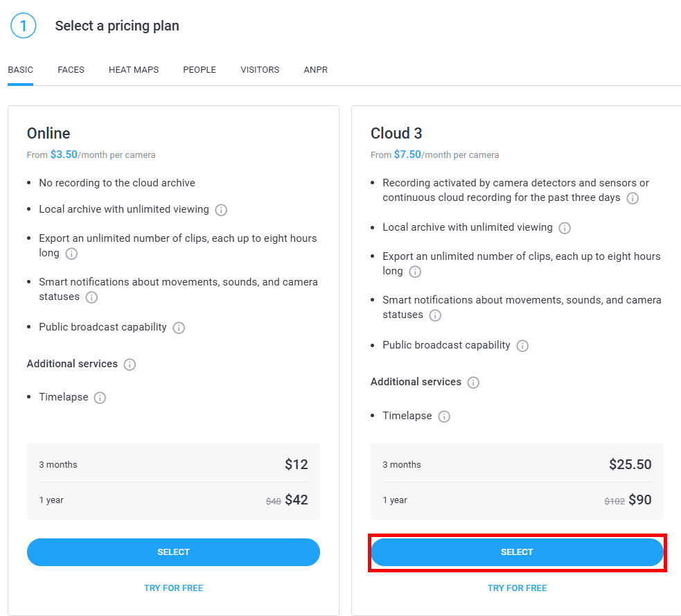The width and height of the screenshot is (681, 616).
Task: Click info icon next to Online Additional services
Action: click(x=130, y=364)
